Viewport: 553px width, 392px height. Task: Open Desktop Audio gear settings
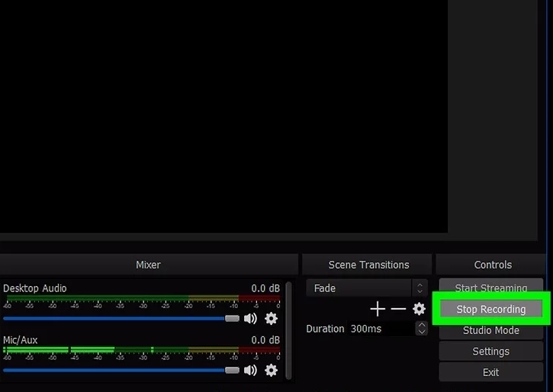point(271,319)
